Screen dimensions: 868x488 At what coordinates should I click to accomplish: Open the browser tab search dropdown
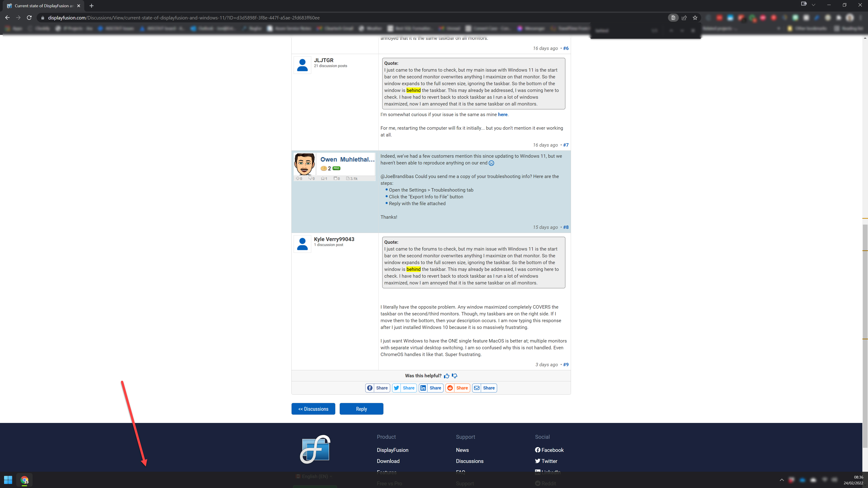tap(814, 5)
